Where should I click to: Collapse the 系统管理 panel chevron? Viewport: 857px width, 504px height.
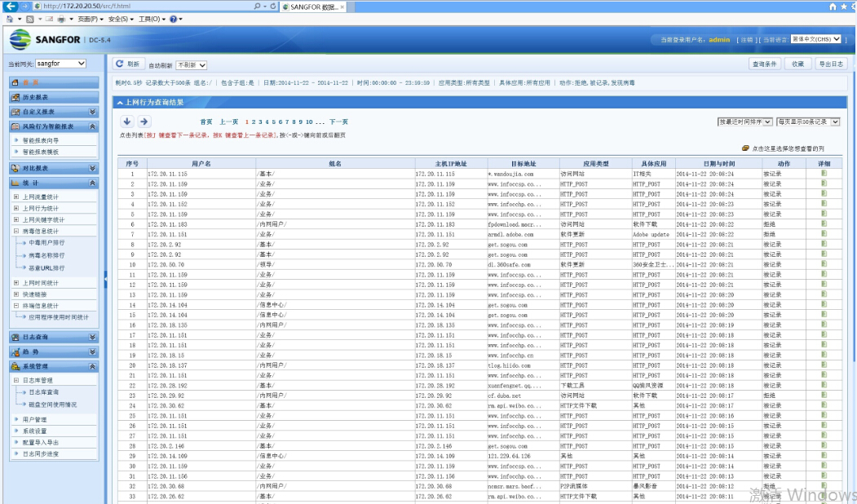tap(92, 366)
